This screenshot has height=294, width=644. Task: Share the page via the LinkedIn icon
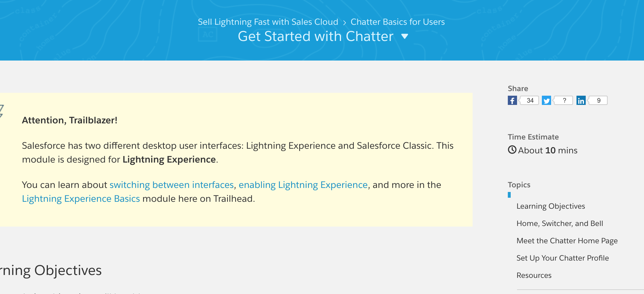point(581,100)
